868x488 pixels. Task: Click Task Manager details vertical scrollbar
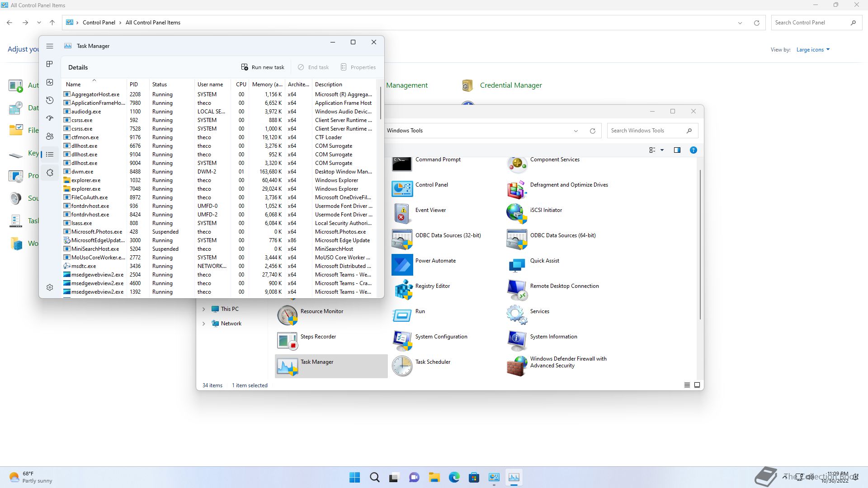[381, 103]
